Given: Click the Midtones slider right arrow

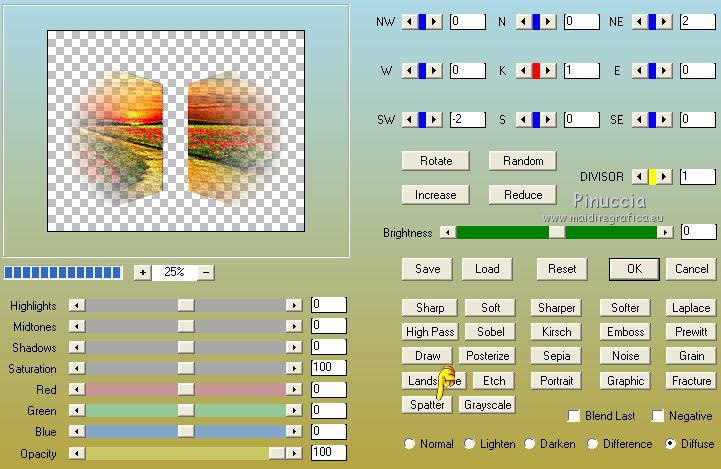Looking at the screenshot, I should pos(294,326).
